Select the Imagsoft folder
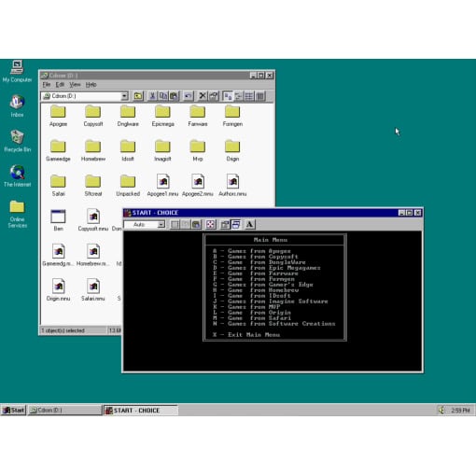This screenshot has height=476, width=476. [162, 150]
